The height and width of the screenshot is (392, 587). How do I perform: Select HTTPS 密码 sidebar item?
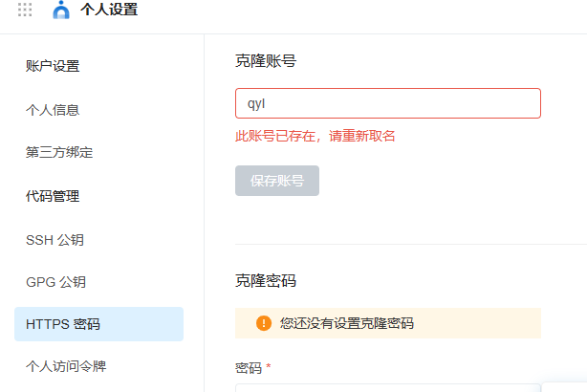point(98,324)
